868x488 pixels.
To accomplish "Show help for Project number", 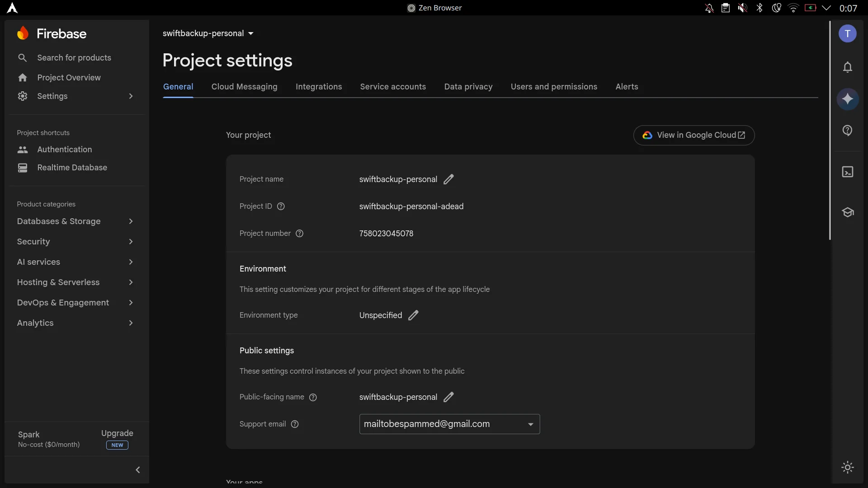I will 299,234.
